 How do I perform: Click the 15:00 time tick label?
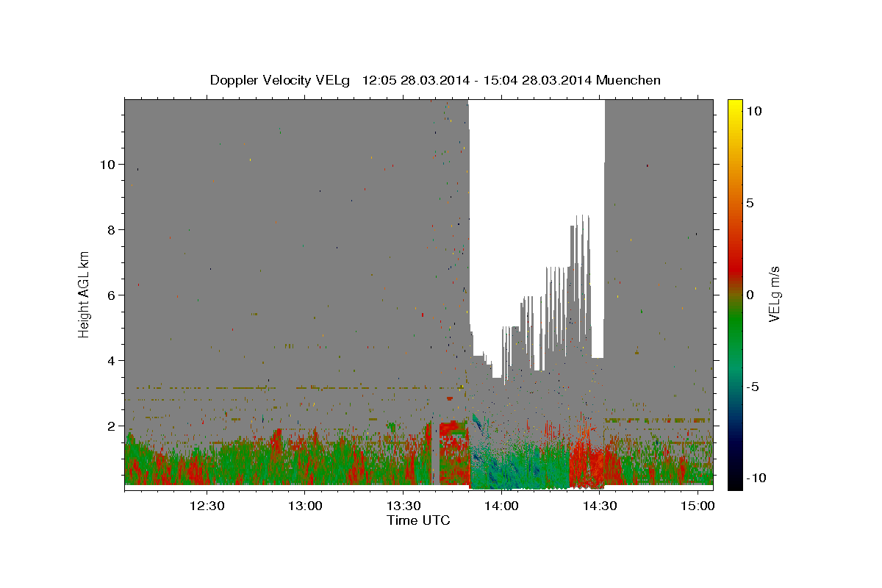[x=698, y=506]
